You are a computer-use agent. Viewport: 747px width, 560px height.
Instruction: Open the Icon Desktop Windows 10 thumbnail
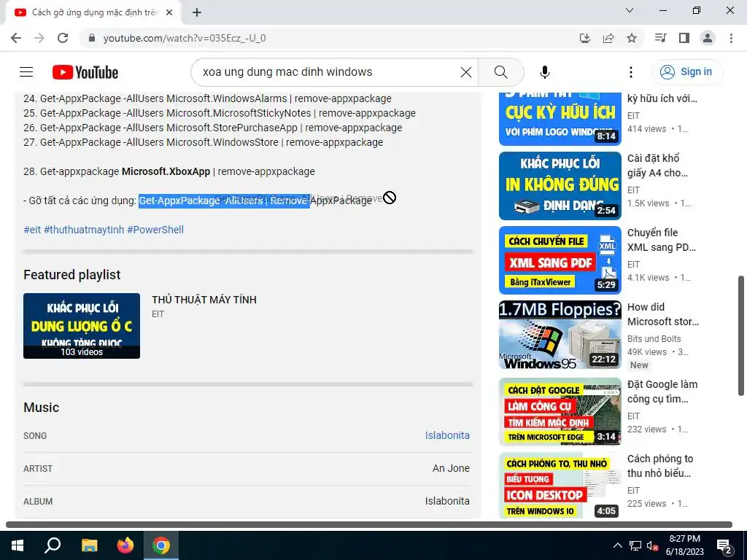pyautogui.click(x=560, y=486)
